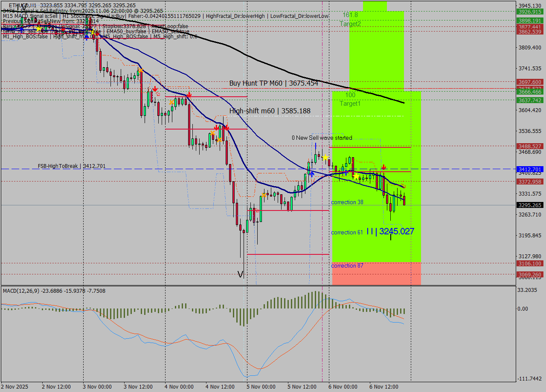Screen dimensions: 546x392
Task: Select the blue up arrow under the price crossover
Action: [312, 173]
